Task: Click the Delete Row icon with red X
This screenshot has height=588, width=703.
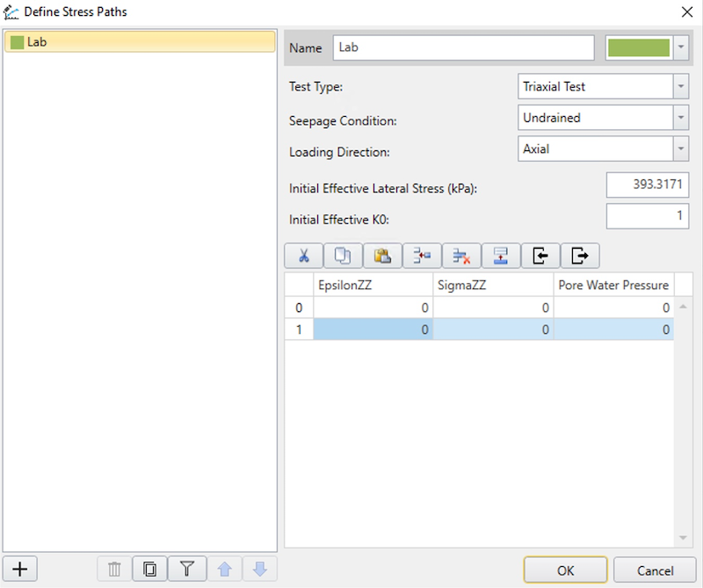Action: (x=460, y=255)
